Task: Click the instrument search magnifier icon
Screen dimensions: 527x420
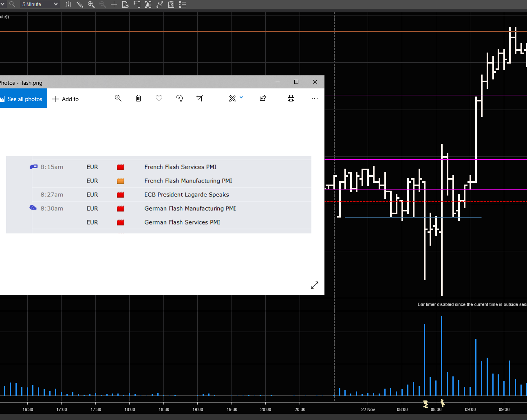Action: [x=12, y=4]
